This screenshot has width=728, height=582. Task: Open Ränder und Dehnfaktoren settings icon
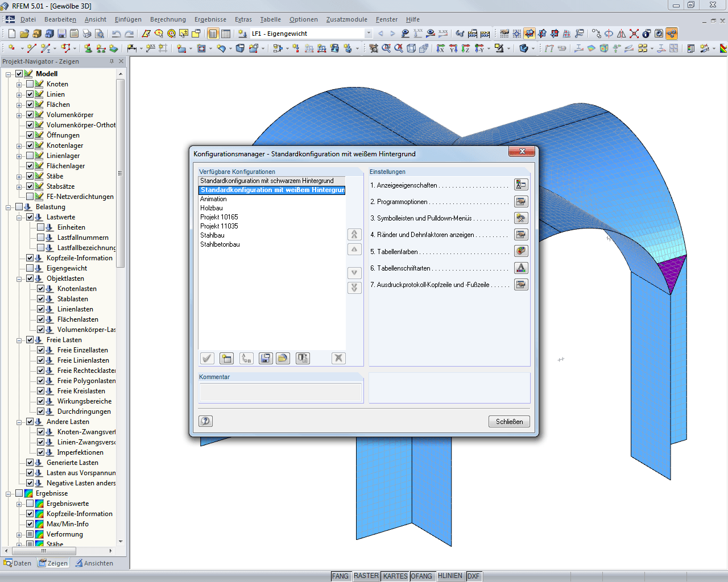click(x=521, y=235)
